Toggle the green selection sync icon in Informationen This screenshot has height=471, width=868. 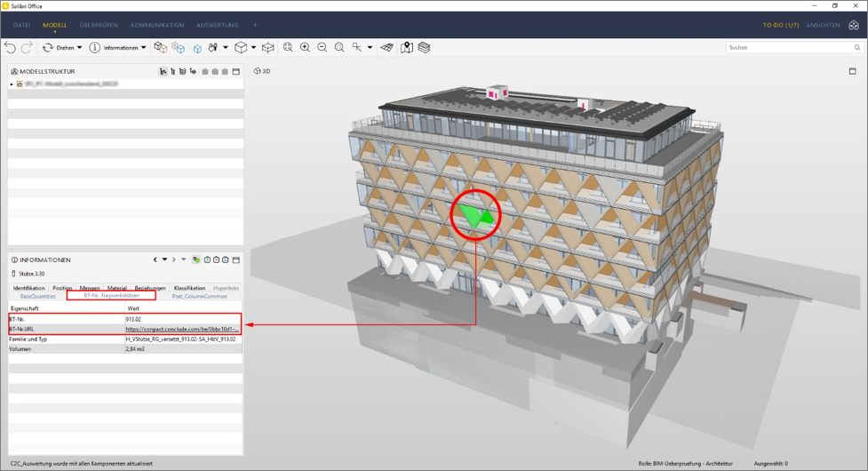[195, 260]
